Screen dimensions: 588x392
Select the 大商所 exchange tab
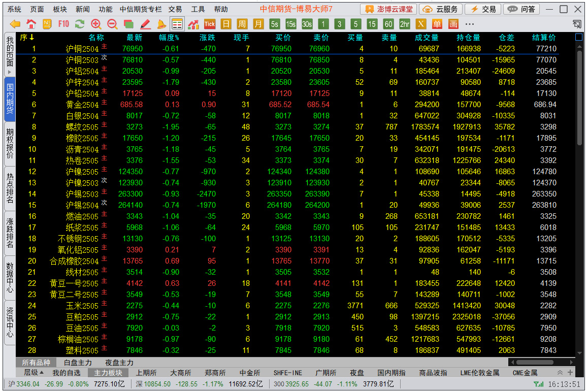[x=181, y=373]
